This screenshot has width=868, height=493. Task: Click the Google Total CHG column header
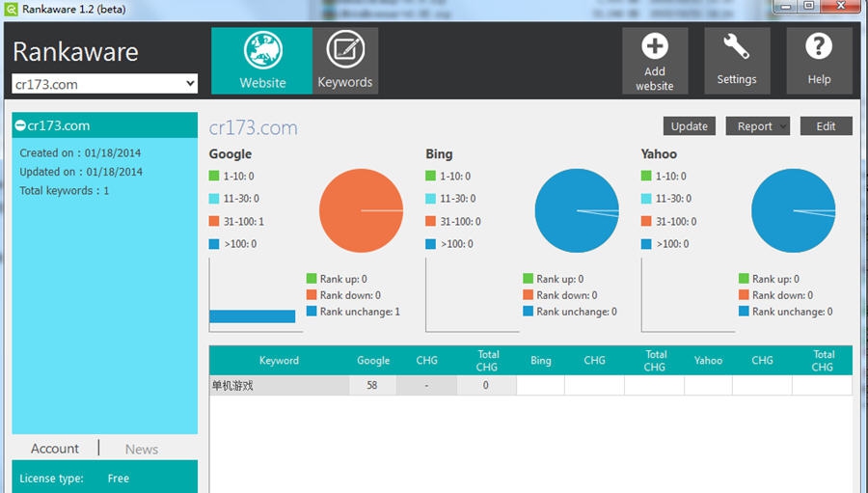pyautogui.click(x=487, y=360)
